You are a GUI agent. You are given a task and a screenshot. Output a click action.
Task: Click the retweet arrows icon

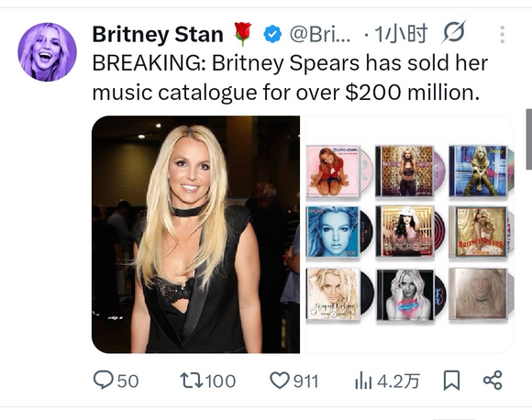pyautogui.click(x=192, y=381)
